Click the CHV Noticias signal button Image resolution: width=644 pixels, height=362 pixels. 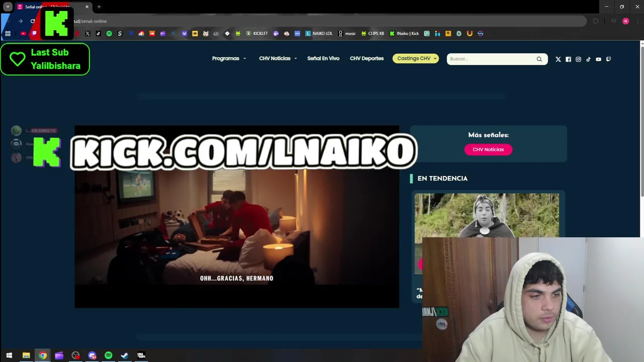point(488,149)
